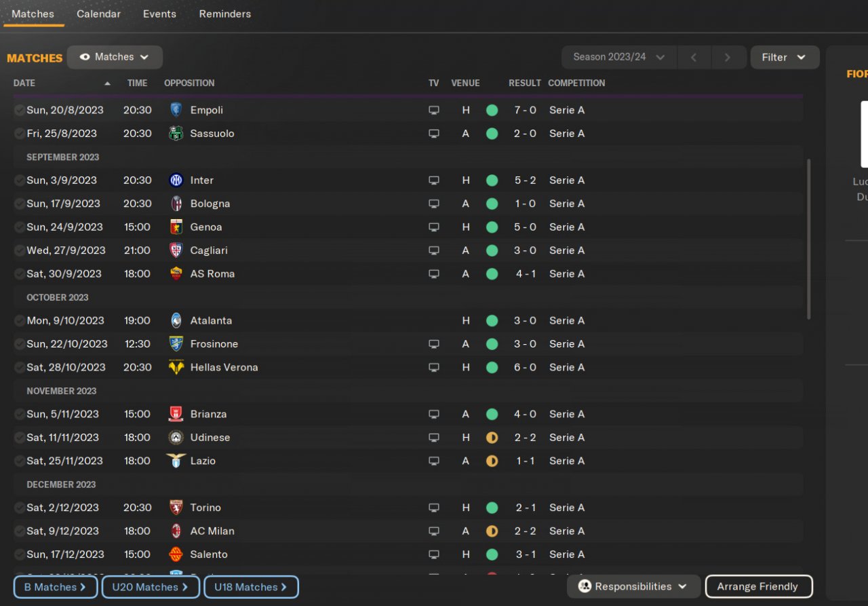Click the Arrange Friendly button
The image size is (868, 606).
click(758, 587)
